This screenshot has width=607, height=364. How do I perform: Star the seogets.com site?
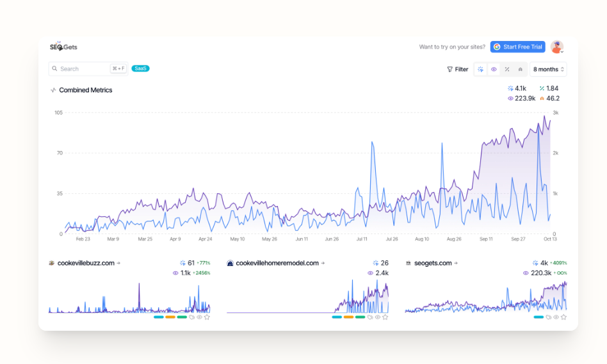tap(563, 317)
